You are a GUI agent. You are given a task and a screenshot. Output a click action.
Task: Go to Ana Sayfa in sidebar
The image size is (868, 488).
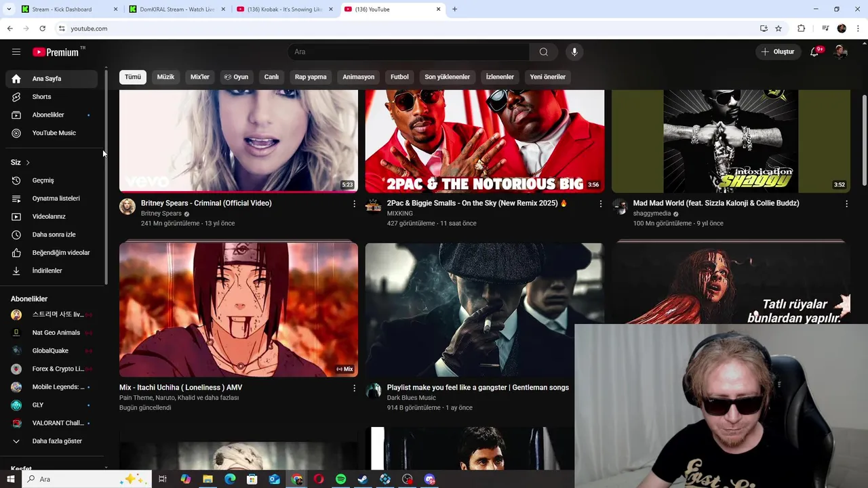[x=52, y=79]
